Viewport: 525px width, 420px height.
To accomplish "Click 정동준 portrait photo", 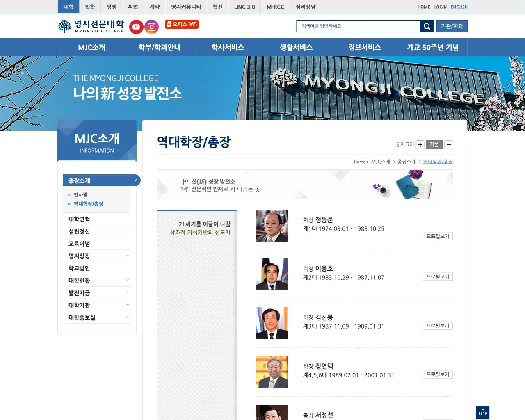I will point(272,226).
